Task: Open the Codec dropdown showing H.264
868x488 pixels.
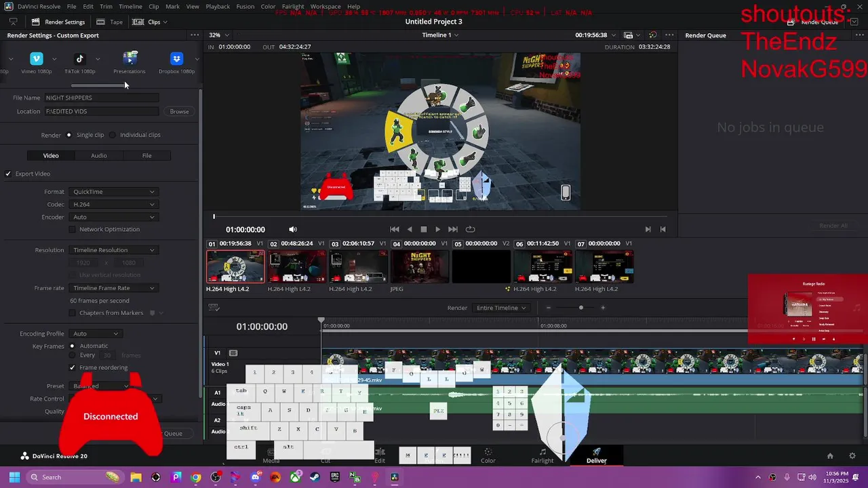Action: pos(113,204)
